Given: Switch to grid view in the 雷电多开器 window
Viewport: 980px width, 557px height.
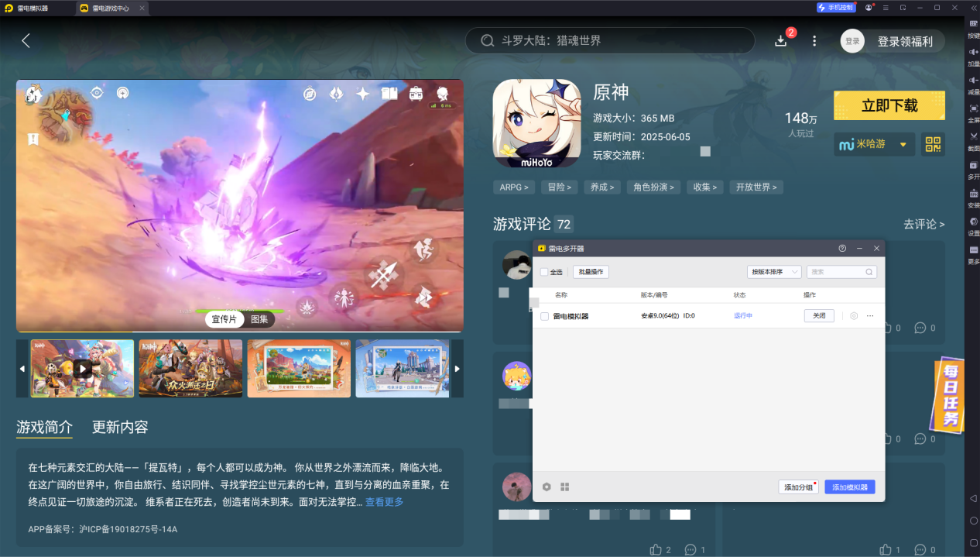Looking at the screenshot, I should [565, 487].
